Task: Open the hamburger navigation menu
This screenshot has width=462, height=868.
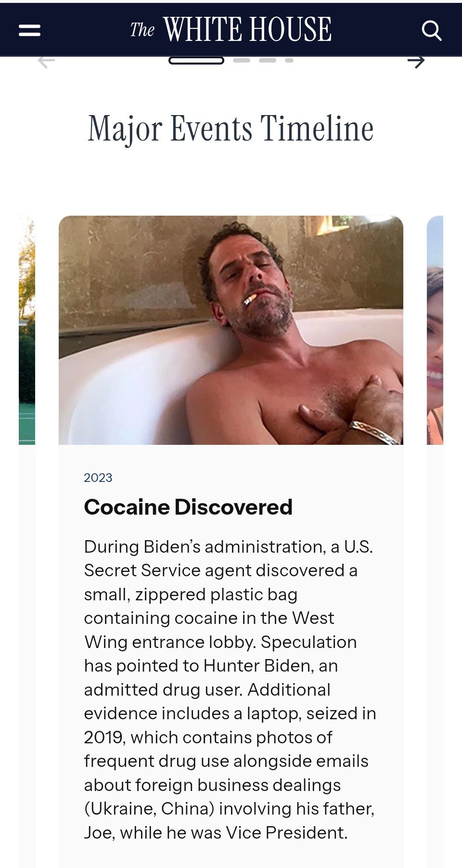Action: pyautogui.click(x=29, y=30)
